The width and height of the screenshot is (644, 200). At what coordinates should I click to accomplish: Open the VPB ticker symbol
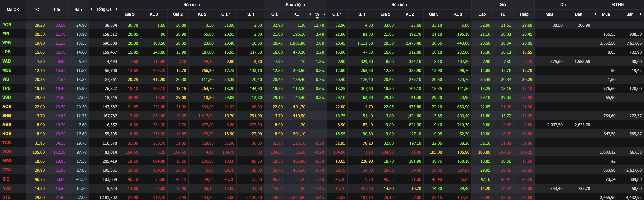(7, 43)
